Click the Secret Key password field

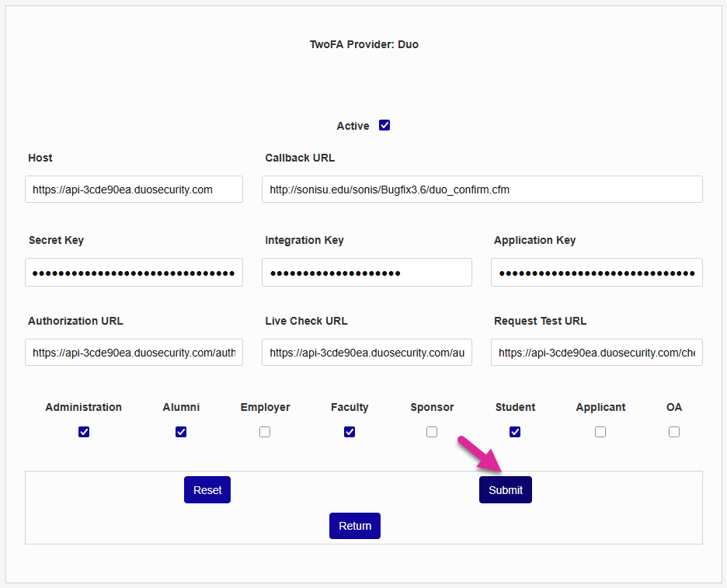[x=134, y=273]
